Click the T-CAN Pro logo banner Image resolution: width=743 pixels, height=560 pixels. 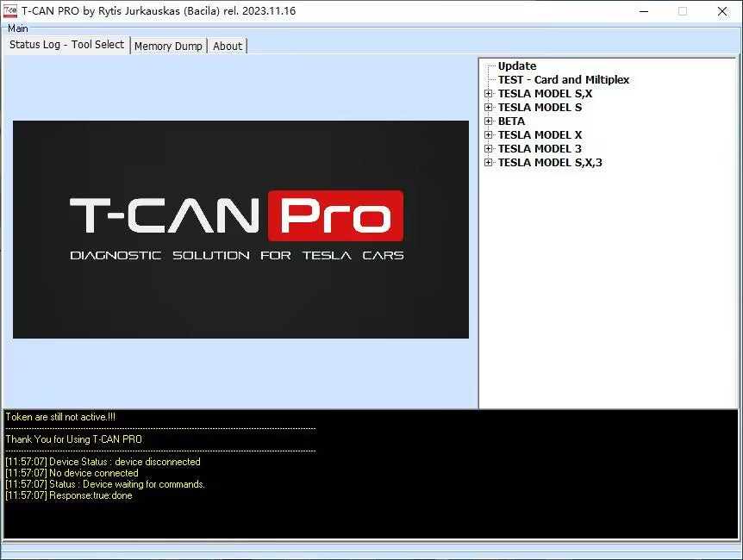coord(240,229)
